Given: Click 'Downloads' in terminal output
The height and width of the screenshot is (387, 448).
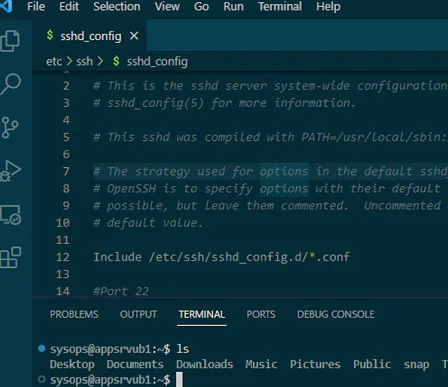Looking at the screenshot, I should click(x=205, y=364).
